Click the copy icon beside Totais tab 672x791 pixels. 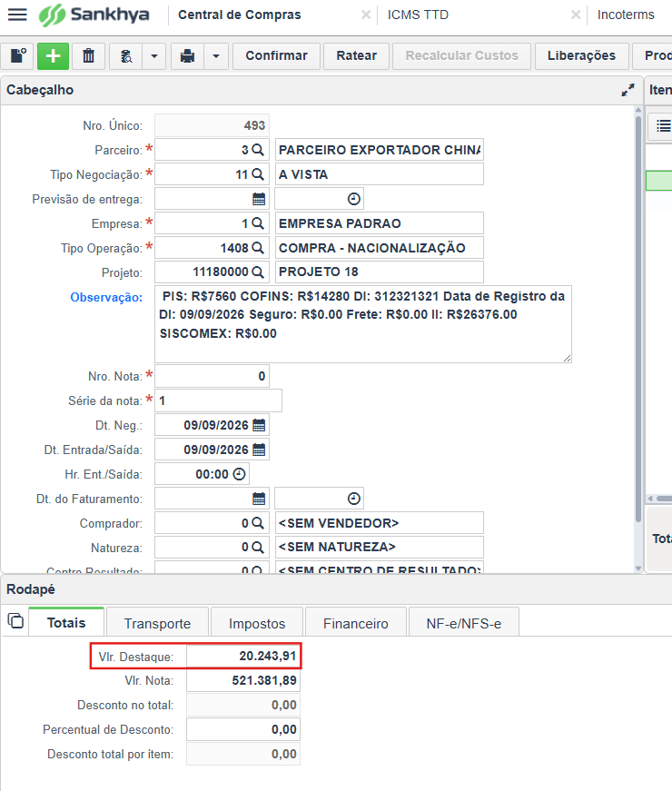[x=15, y=620]
